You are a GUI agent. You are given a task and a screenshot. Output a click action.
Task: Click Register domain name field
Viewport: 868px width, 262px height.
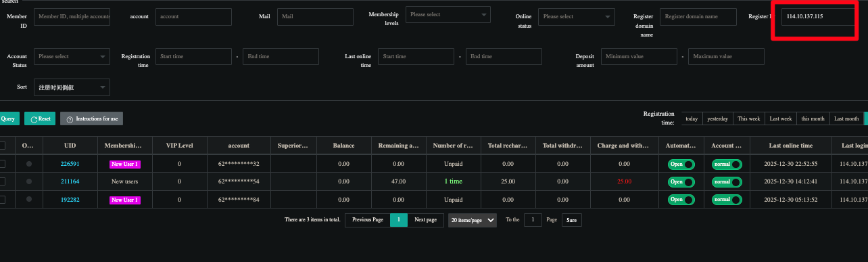(x=698, y=16)
